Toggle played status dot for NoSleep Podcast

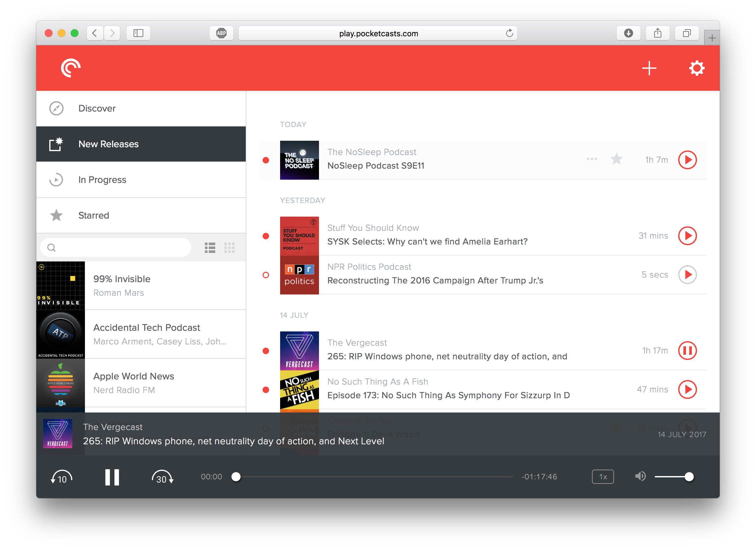tap(266, 161)
